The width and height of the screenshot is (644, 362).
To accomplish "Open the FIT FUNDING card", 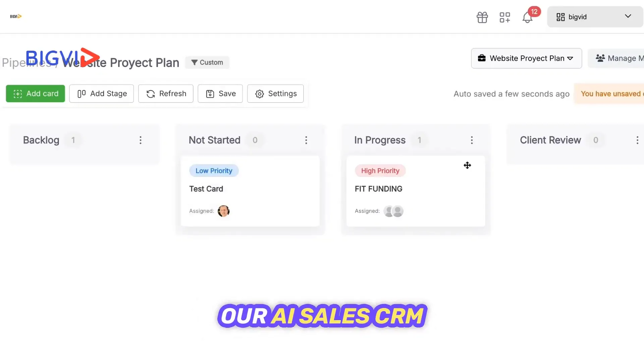I will [x=379, y=189].
